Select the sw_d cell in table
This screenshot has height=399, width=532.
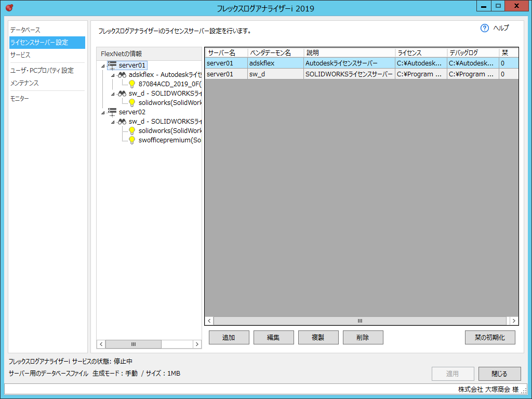[275, 74]
